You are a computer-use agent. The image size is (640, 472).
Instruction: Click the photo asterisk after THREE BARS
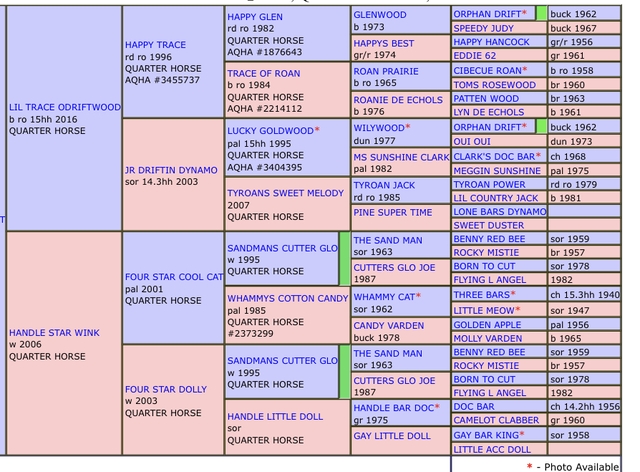(x=513, y=295)
